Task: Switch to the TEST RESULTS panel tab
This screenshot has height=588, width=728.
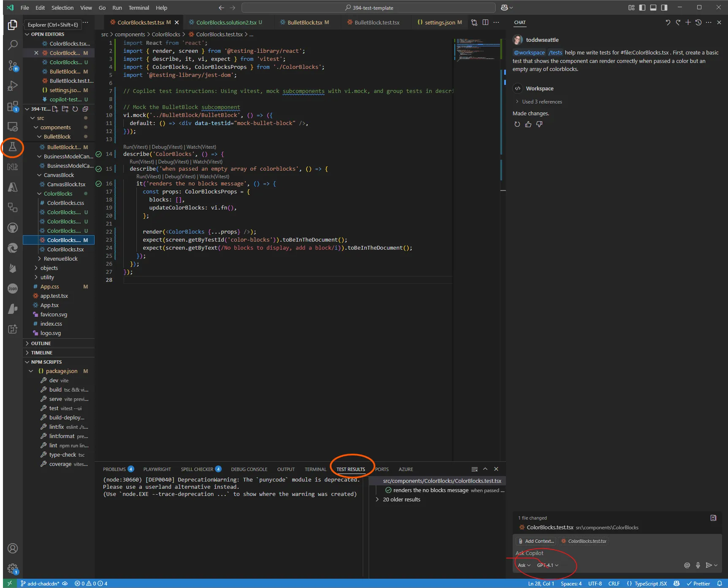Action: click(x=351, y=469)
